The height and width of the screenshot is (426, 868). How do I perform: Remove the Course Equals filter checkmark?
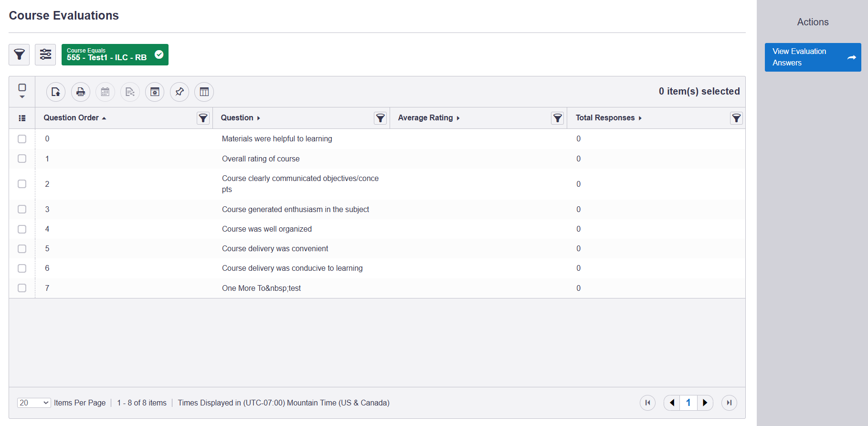coord(159,54)
